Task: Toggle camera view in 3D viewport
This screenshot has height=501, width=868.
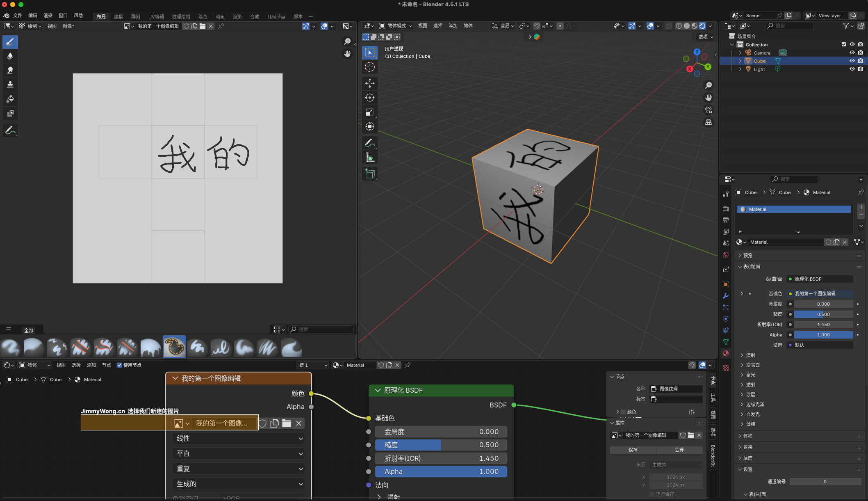Action: pos(708,110)
